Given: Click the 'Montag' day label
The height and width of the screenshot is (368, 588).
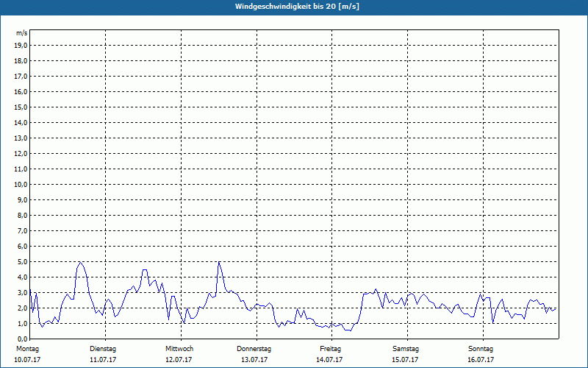Looking at the screenshot, I should point(27,349).
